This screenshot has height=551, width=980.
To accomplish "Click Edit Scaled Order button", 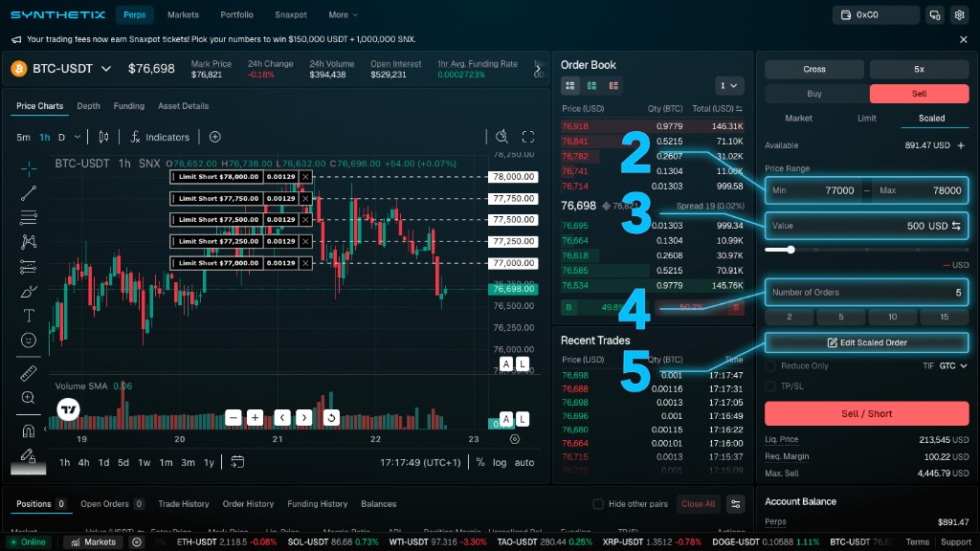I will [867, 342].
